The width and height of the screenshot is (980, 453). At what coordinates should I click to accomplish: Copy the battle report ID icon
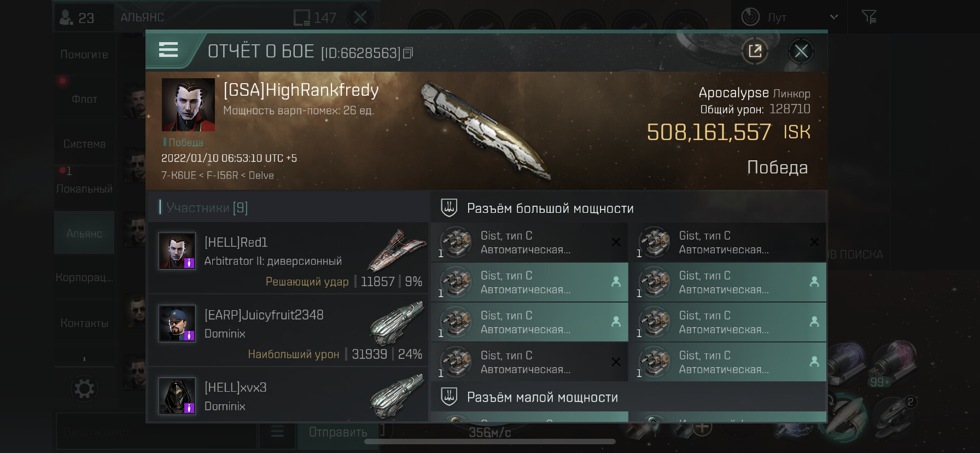coord(408,53)
